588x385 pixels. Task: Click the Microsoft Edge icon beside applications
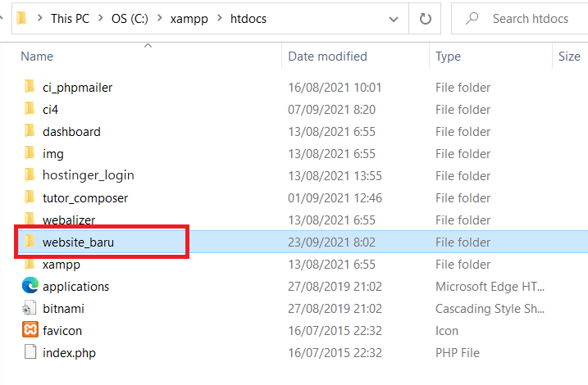point(30,287)
